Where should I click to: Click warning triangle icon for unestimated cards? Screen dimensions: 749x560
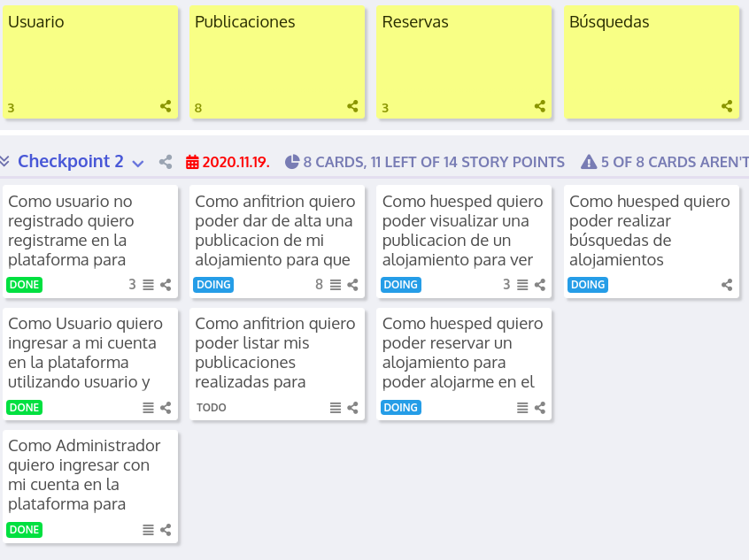coord(589,162)
